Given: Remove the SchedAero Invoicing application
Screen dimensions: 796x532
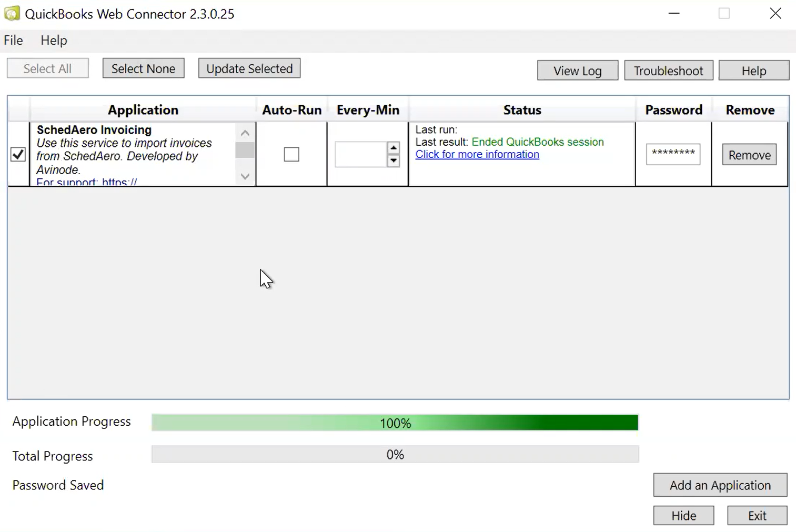Looking at the screenshot, I should (750, 155).
